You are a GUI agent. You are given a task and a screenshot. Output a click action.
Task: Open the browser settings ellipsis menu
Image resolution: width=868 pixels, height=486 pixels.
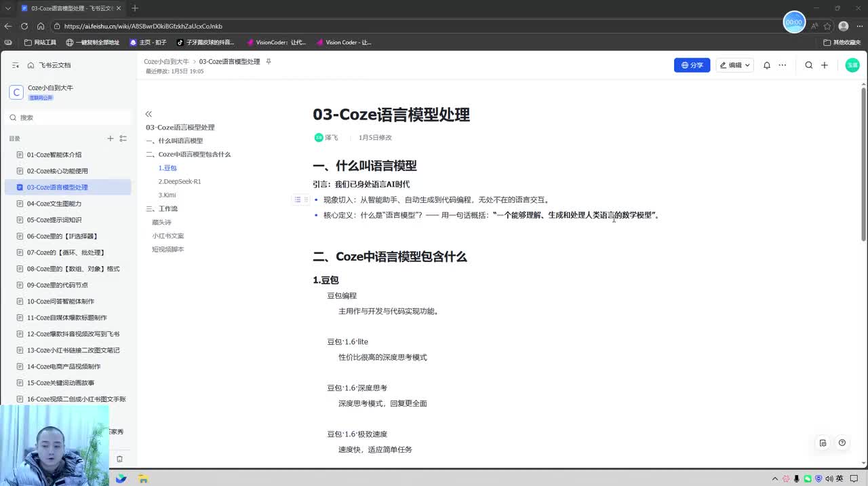(859, 26)
